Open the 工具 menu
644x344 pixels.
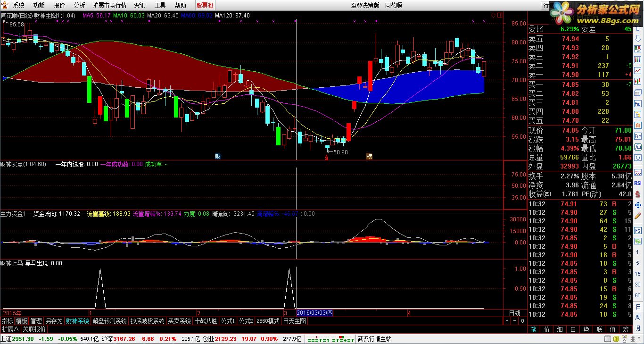tap(160, 5)
